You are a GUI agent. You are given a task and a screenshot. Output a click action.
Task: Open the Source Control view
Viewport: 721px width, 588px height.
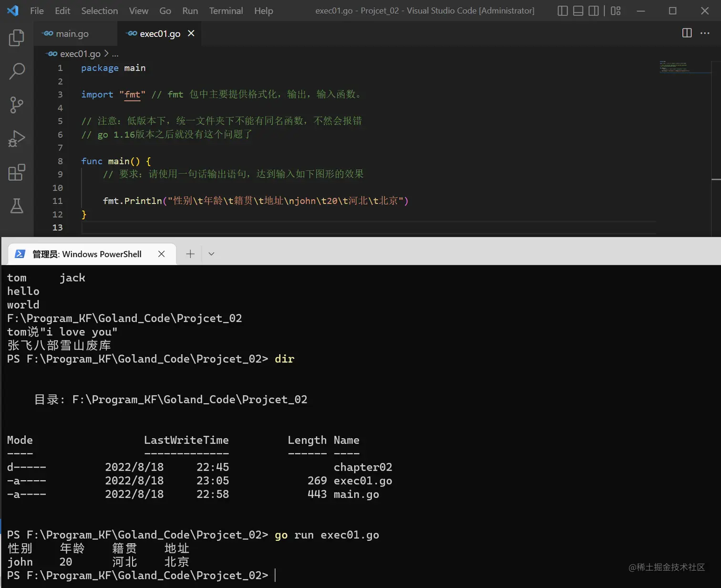tap(17, 105)
